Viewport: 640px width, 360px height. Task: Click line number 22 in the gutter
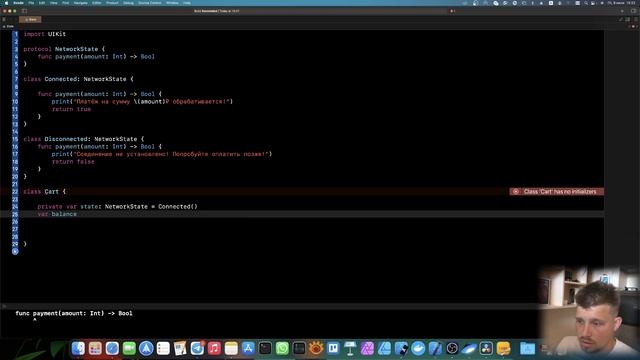15,191
